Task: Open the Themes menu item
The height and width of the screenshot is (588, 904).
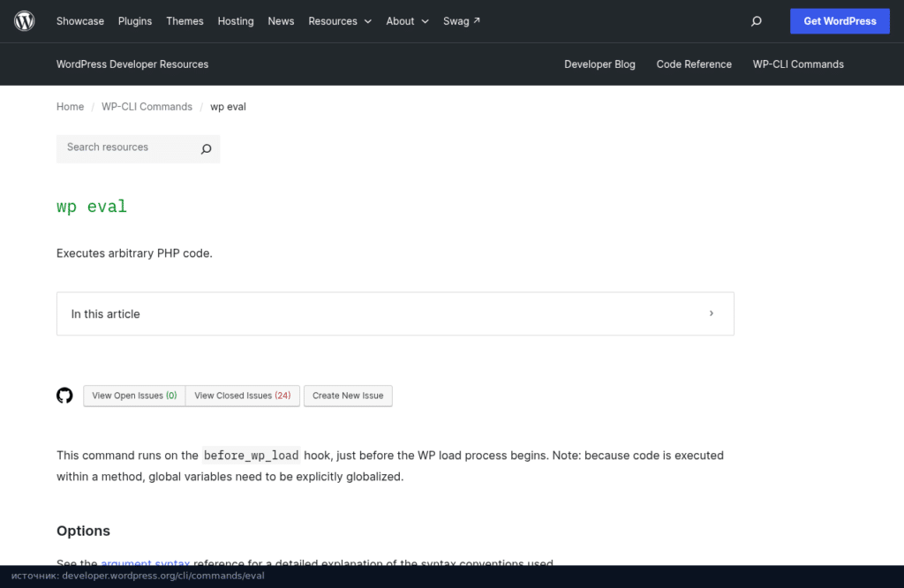Action: click(x=185, y=21)
